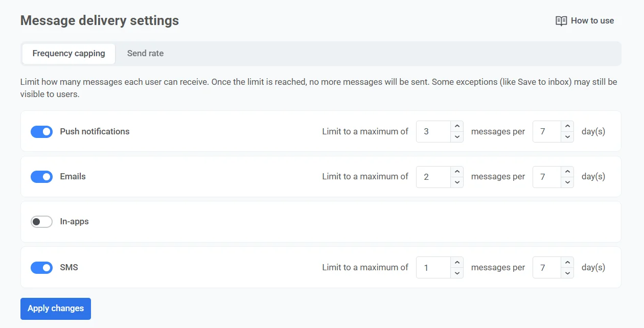Select the Frequency capping tab
This screenshot has height=328, width=644.
click(68, 54)
